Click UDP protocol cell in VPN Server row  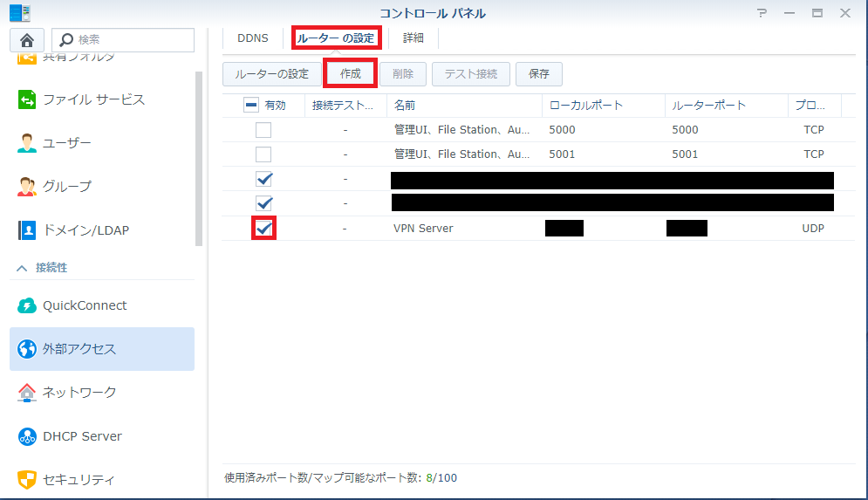(813, 228)
